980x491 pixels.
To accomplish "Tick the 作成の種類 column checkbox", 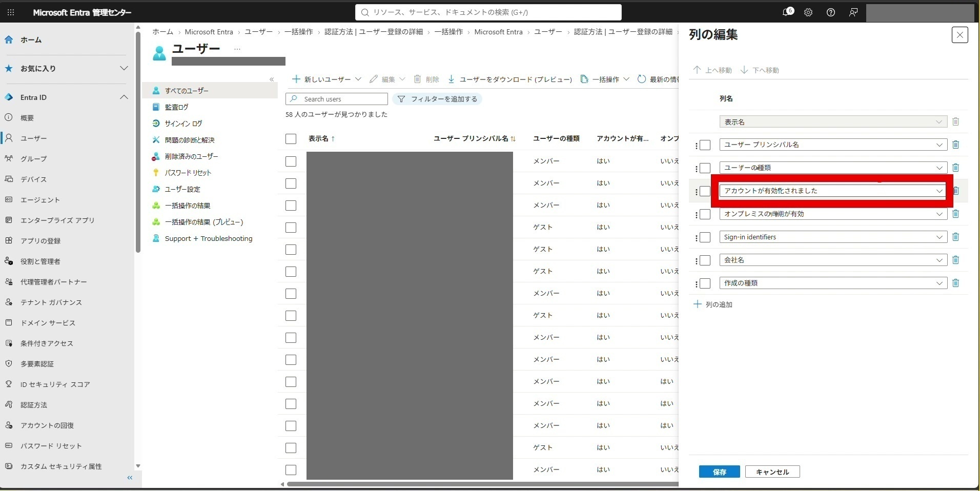I will coord(705,283).
